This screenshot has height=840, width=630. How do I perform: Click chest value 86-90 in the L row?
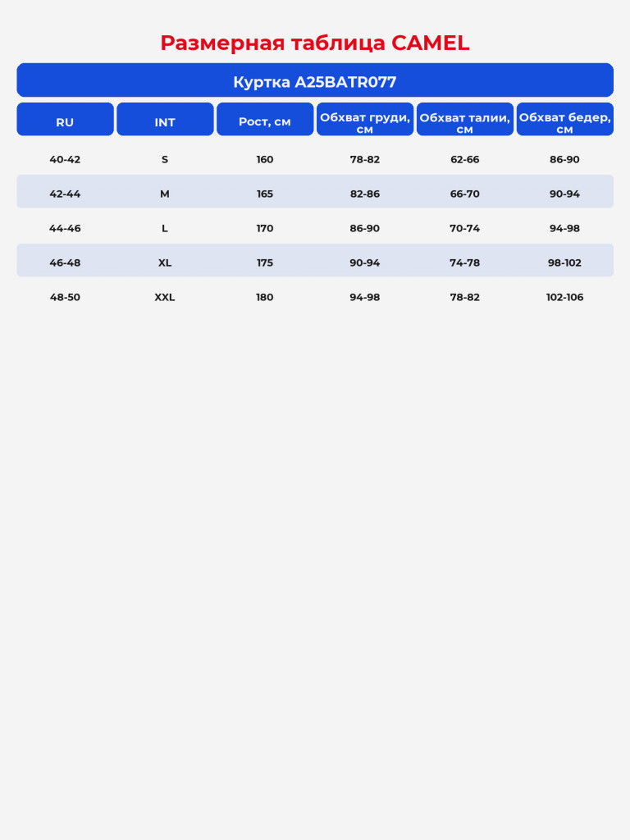coord(365,228)
